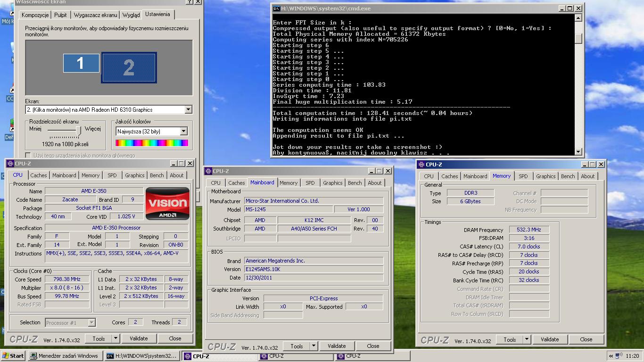
Task: Open Bench tab in left CPU-Z window
Action: (157, 175)
